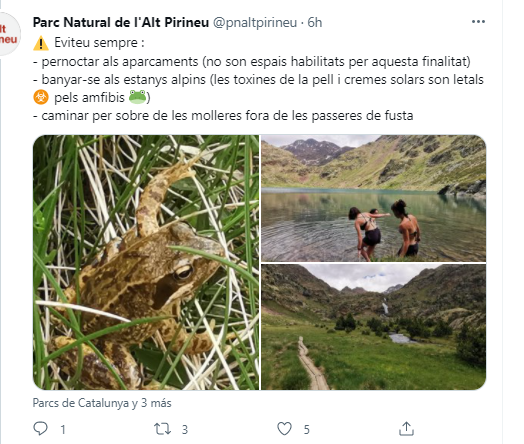Click 'Parcs de Catalunya y 3 más' tagged link
The width and height of the screenshot is (524, 444).
102,403
